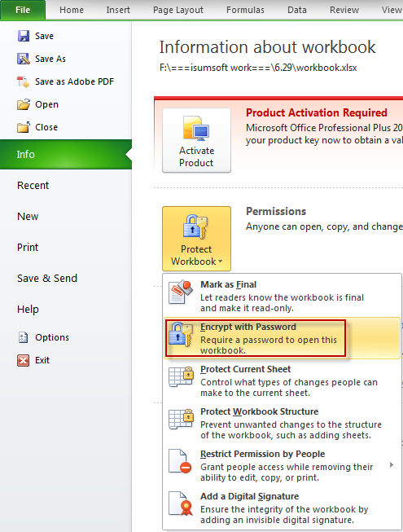
Task: Click the Close folder icon
Action: (x=24, y=127)
